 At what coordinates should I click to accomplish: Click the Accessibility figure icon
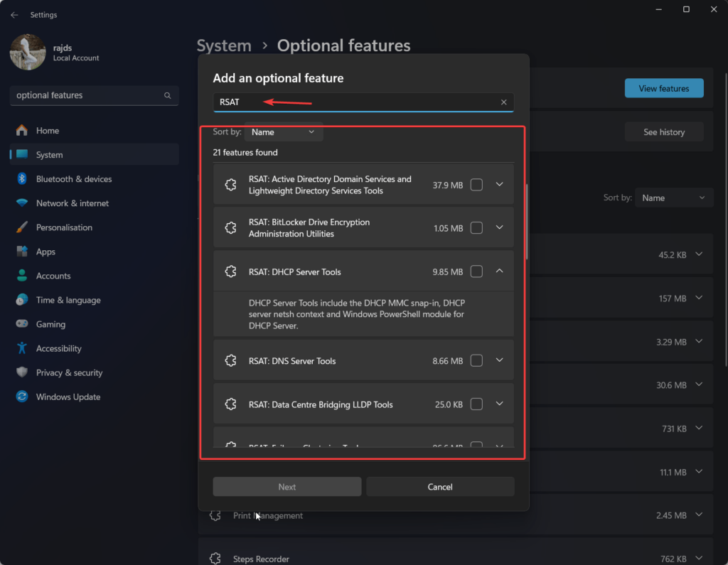[22, 348]
